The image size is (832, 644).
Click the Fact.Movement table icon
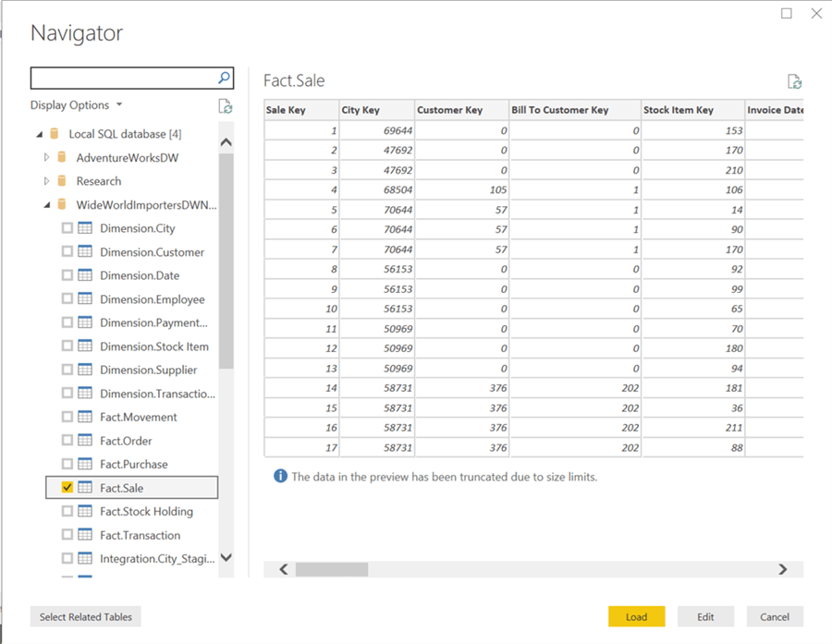(x=86, y=417)
